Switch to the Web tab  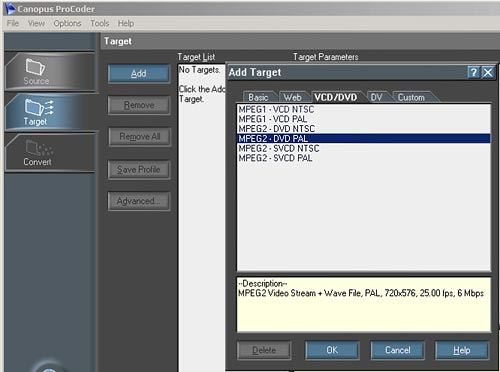coord(292,97)
